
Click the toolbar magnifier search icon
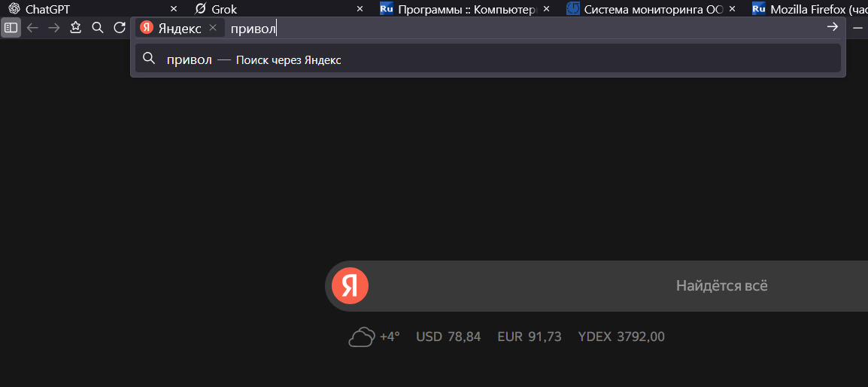point(98,28)
